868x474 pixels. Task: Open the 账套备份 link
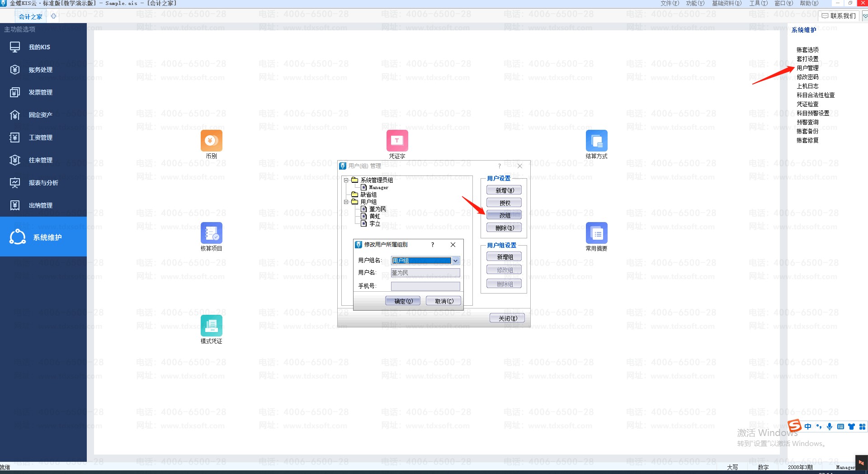pos(807,131)
